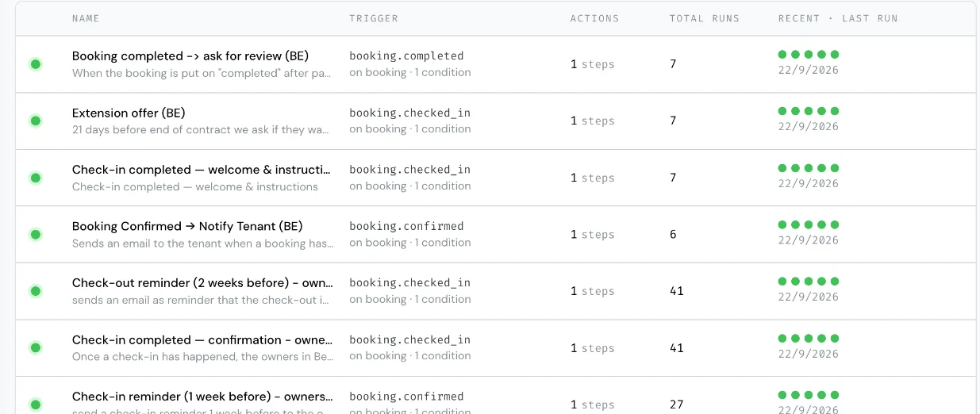This screenshot has height=414, width=980.
Task: Open 'Booking Confirmed → Notify Tenant (BE)' automation
Action: click(x=187, y=226)
